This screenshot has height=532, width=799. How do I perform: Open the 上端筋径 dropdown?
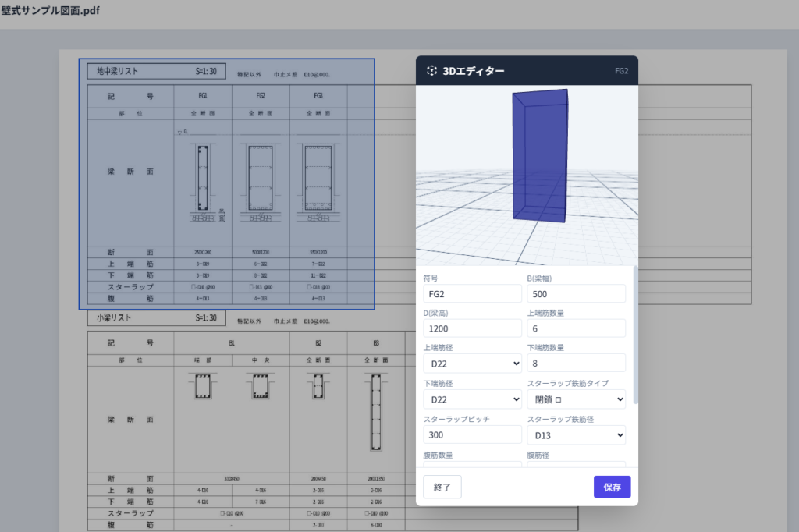[472, 364]
